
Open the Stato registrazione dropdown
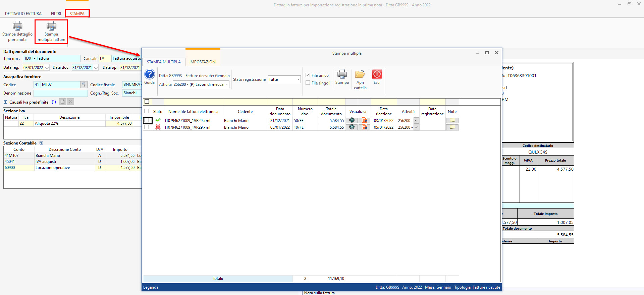[298, 79]
